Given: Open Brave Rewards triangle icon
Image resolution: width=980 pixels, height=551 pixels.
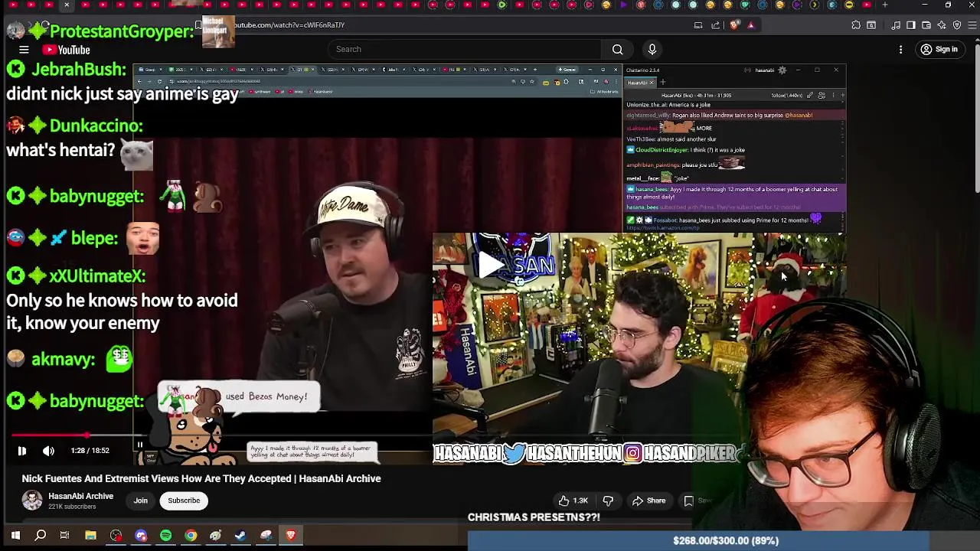Looking at the screenshot, I should coord(750,24).
